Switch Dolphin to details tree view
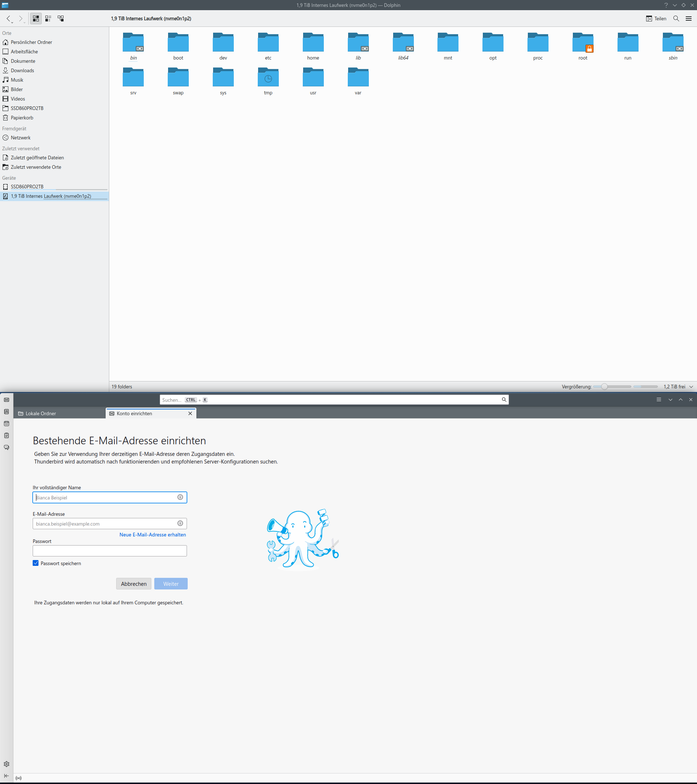Screen dimensions: 697x784 [61, 19]
